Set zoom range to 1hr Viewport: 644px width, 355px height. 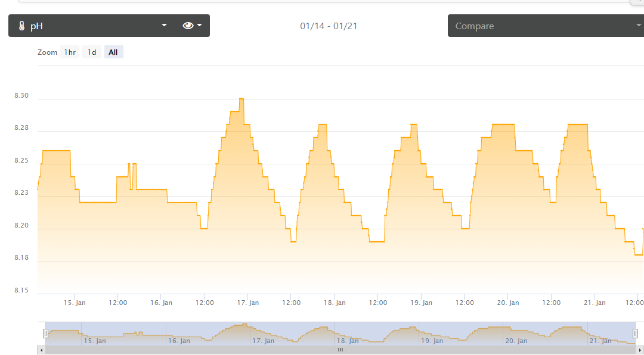point(70,52)
